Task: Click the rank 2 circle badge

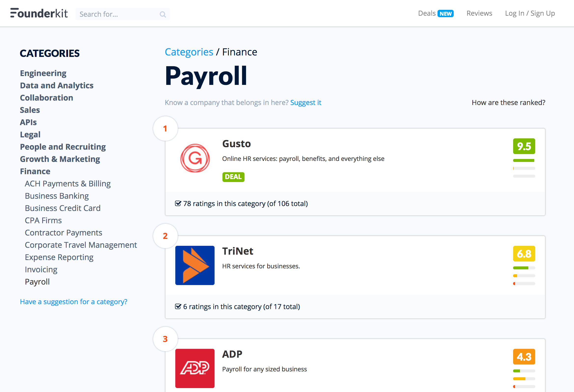Action: [x=165, y=236]
